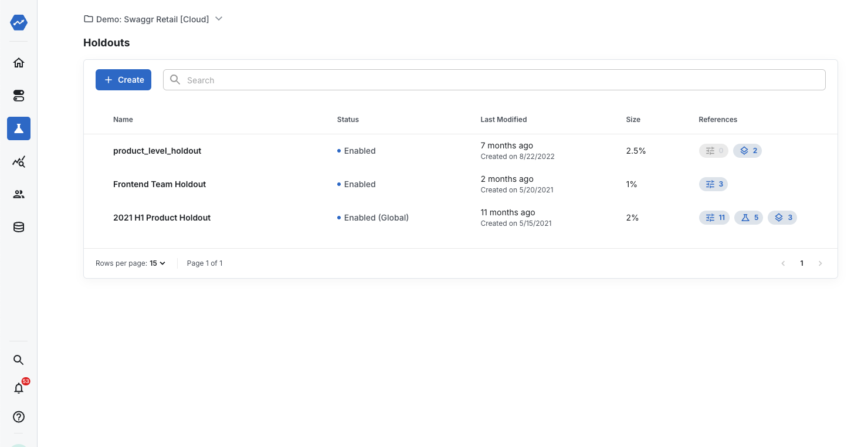Open the product_level_holdout entry
Viewport: 868px width, 447px height.
tap(157, 150)
